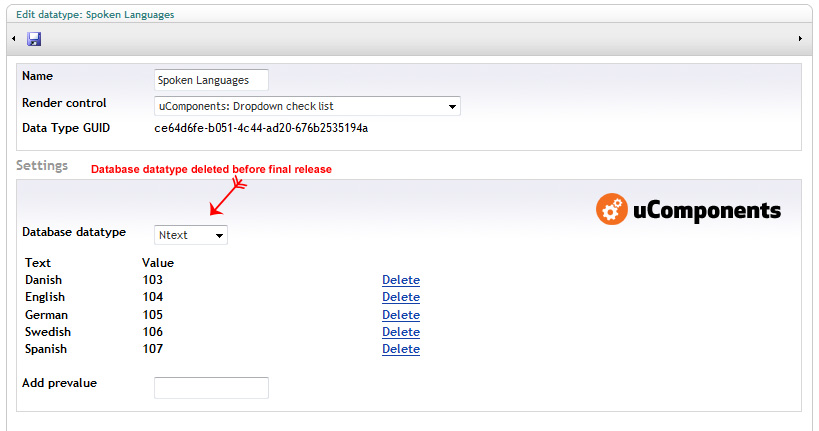The height and width of the screenshot is (431, 819).
Task: Delete the Danish prevalue
Action: [x=401, y=280]
